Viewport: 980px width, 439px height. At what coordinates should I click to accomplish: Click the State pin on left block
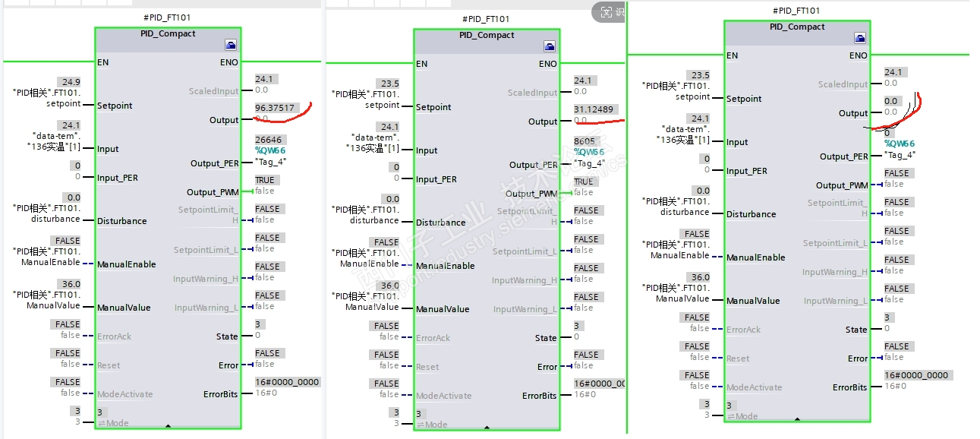(x=227, y=336)
